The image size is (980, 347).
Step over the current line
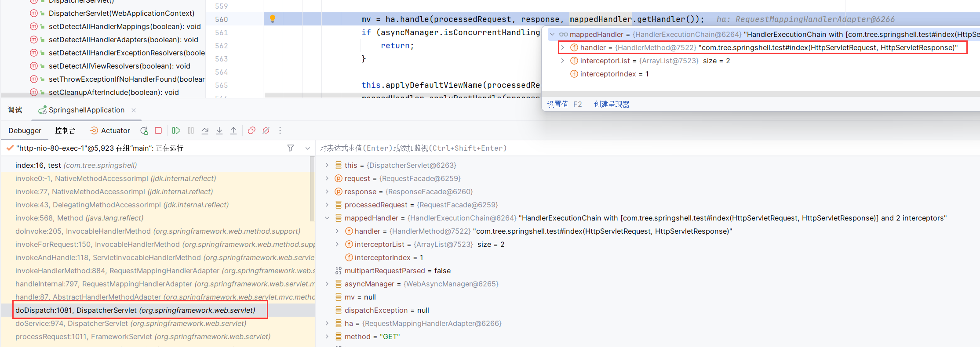click(205, 130)
